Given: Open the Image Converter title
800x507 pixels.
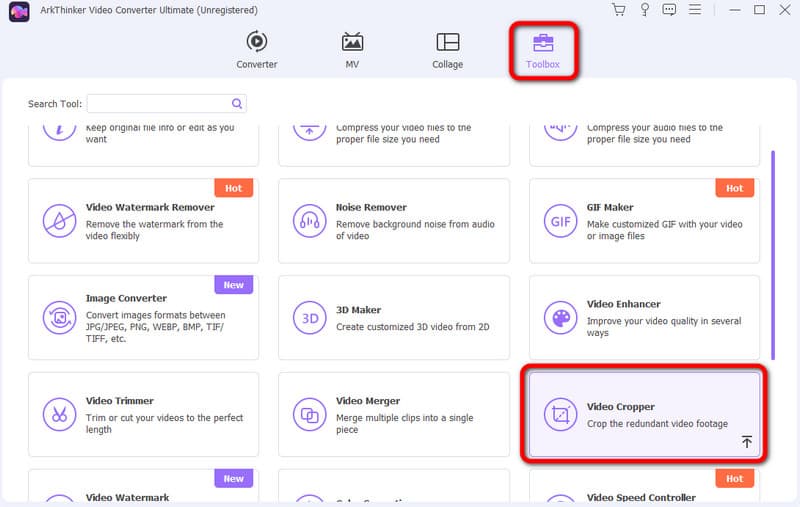Looking at the screenshot, I should pyautogui.click(x=126, y=298).
